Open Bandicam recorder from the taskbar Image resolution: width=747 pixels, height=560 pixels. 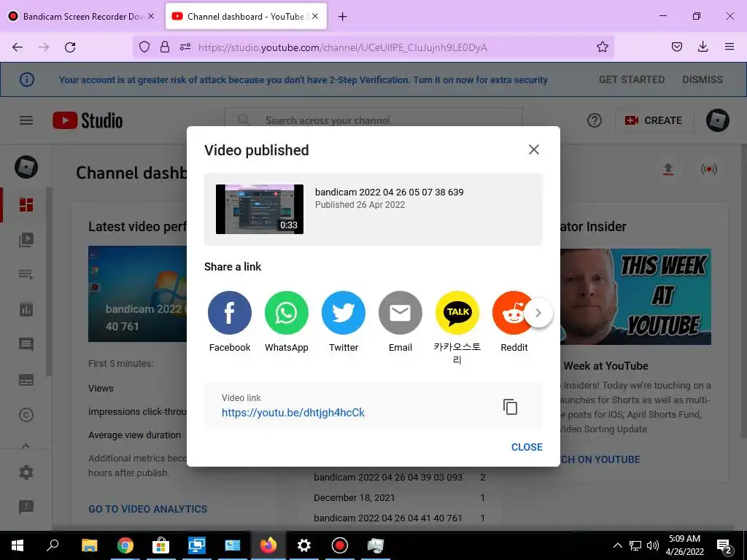pos(340,545)
